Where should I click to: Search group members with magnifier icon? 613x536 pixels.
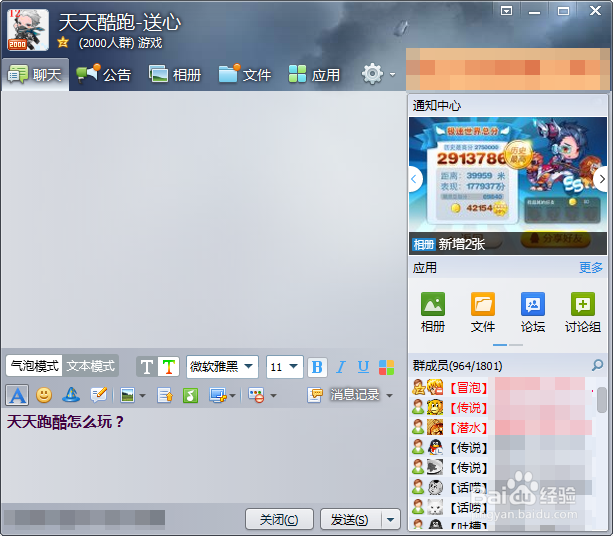click(597, 366)
